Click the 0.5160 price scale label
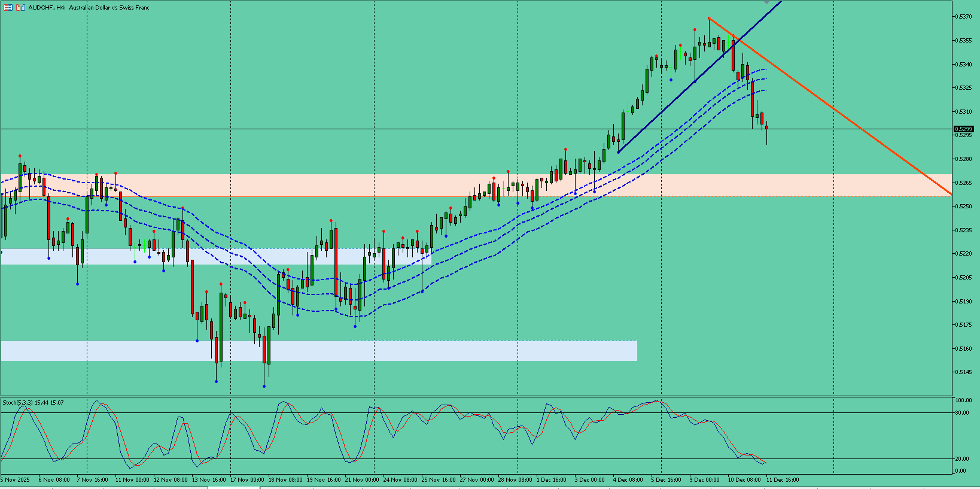This screenshot has height=489, width=980. (963, 348)
